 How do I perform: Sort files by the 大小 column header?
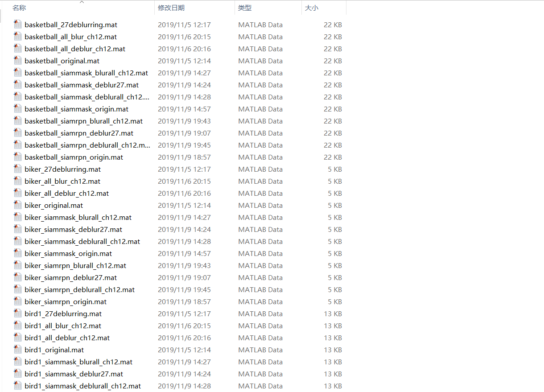tap(312, 8)
